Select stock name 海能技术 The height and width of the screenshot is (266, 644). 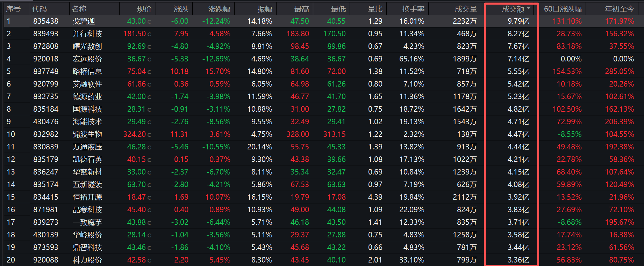(x=87, y=122)
